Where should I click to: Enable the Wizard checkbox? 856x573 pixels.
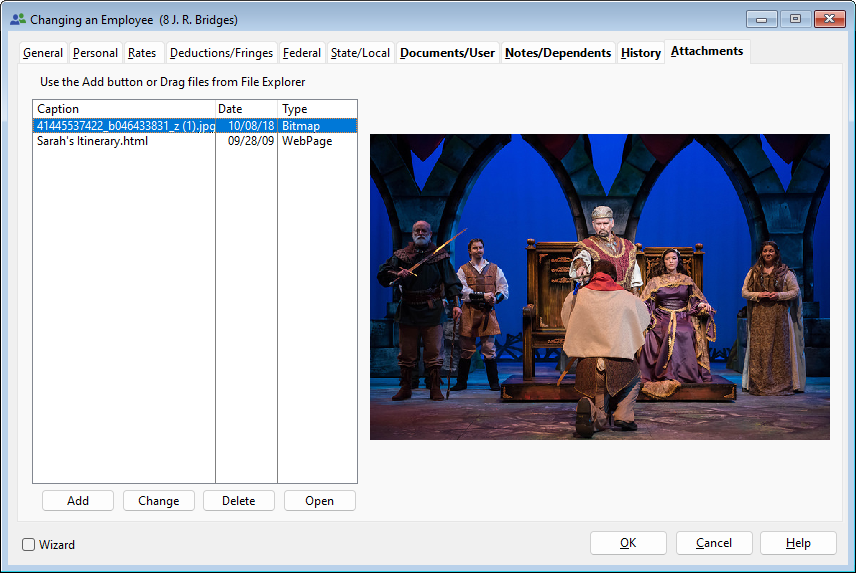[29, 545]
